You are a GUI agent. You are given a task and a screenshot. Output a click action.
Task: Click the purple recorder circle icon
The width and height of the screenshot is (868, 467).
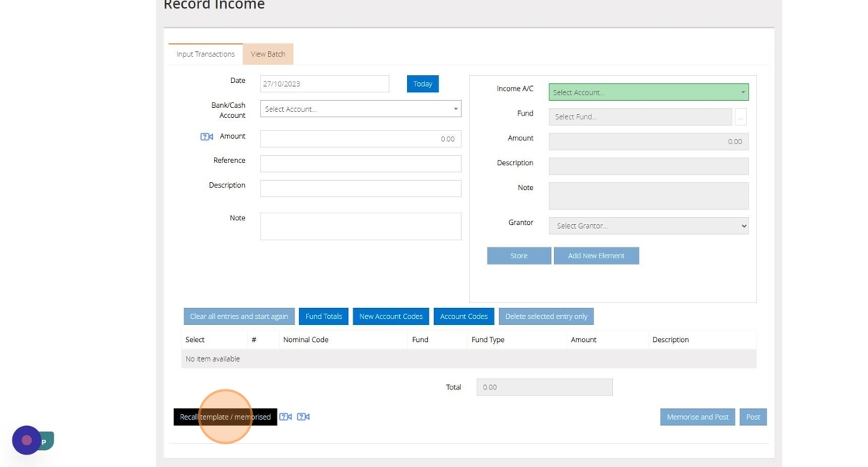click(26, 441)
